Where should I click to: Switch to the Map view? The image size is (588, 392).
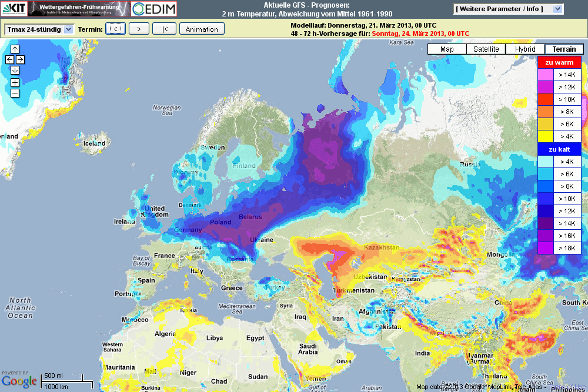click(447, 49)
